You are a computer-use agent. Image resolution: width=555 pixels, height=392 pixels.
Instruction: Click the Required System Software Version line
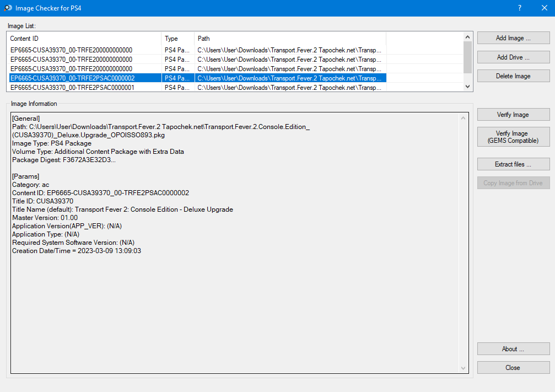(73, 243)
